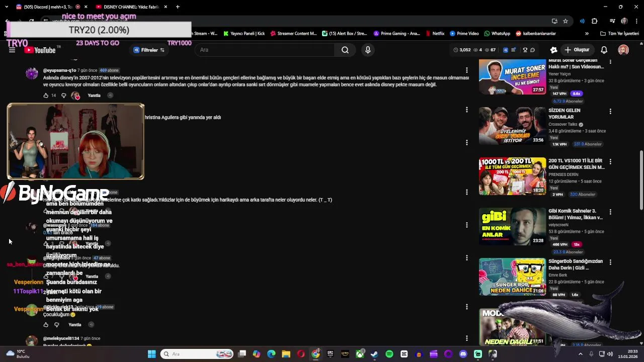Open options menu for Murat Soner video
This screenshot has width=644, height=362.
click(x=610, y=62)
